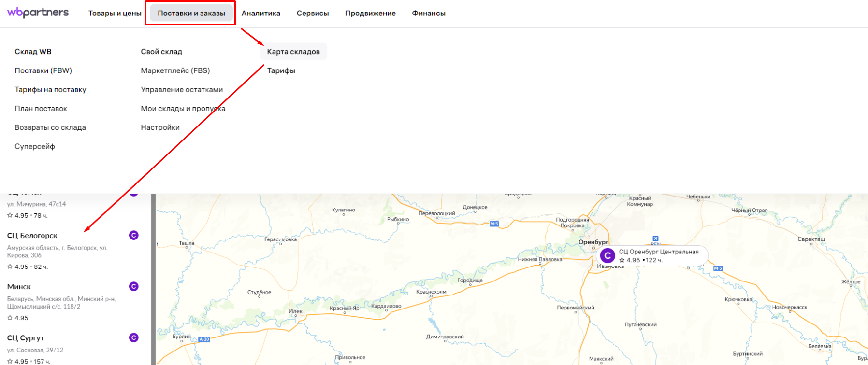Screen dimensions: 868x365
Task: Select Возвраты со склада
Action: [50, 127]
